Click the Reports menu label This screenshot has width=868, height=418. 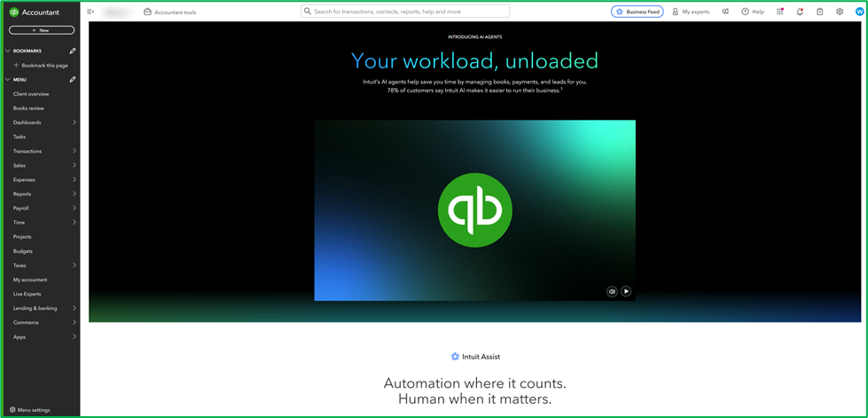pyautogui.click(x=22, y=194)
